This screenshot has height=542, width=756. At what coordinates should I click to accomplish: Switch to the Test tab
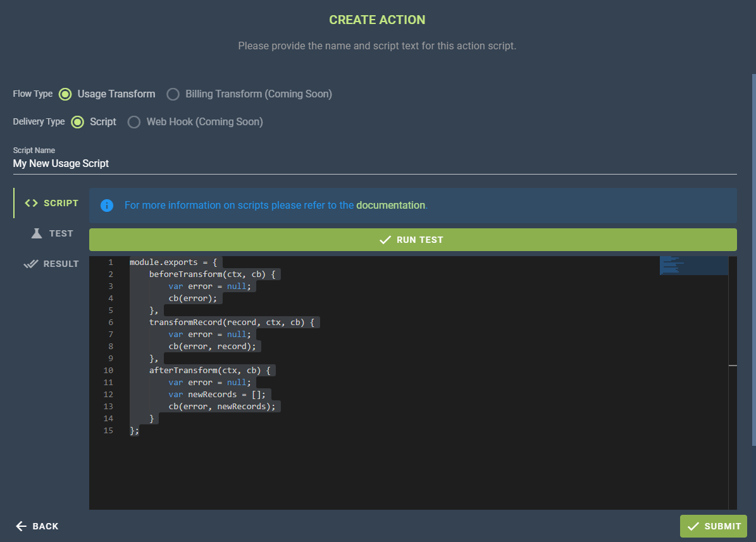click(61, 233)
